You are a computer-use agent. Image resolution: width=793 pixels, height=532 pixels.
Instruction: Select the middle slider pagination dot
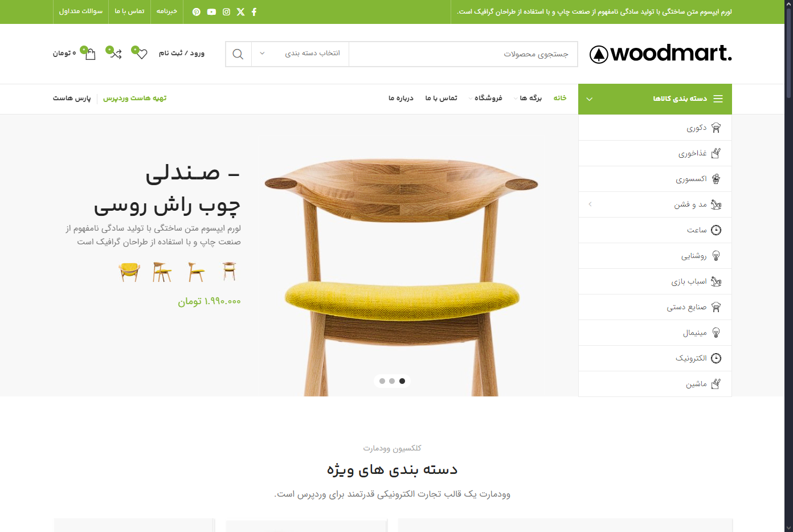(392, 381)
